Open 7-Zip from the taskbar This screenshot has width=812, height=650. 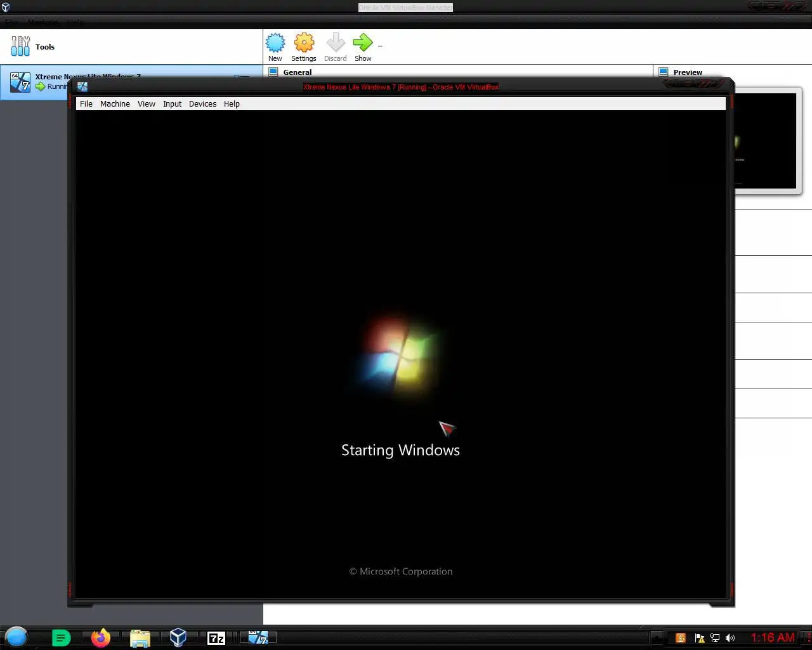(216, 638)
